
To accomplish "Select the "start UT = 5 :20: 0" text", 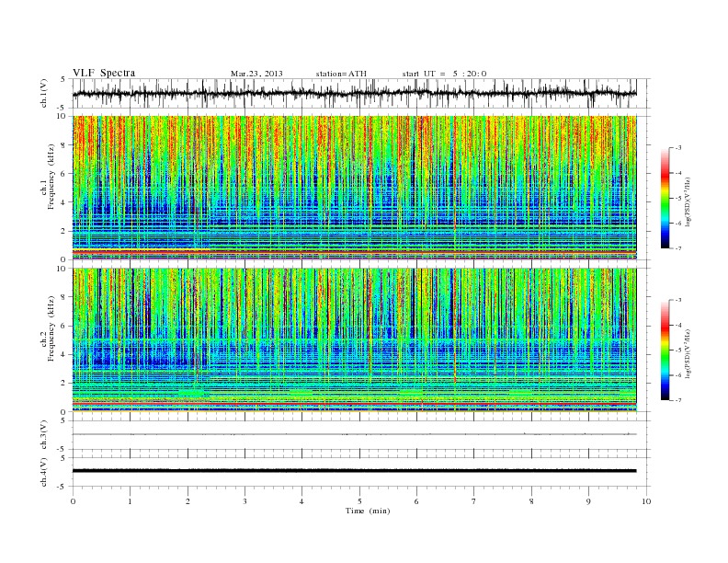I will 444,74.
